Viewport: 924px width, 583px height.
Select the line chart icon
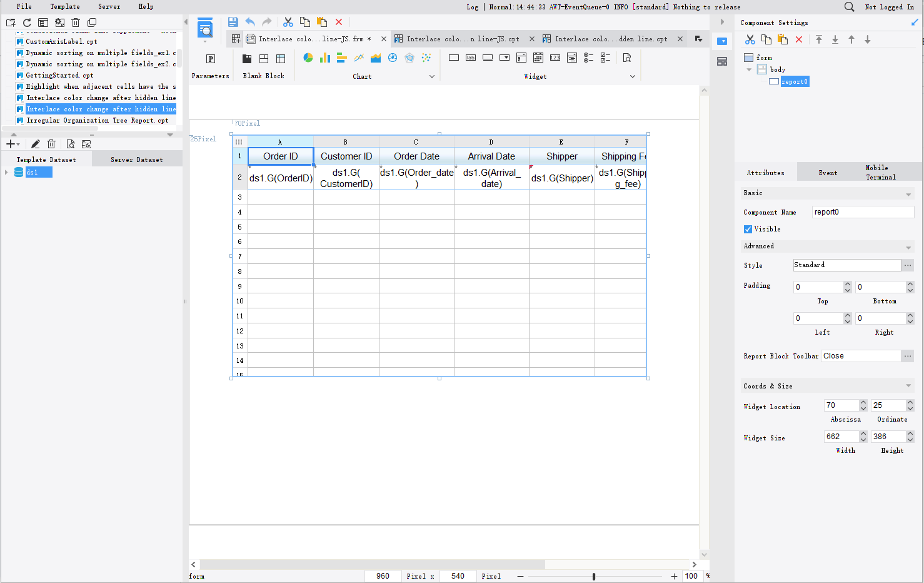[x=359, y=58]
